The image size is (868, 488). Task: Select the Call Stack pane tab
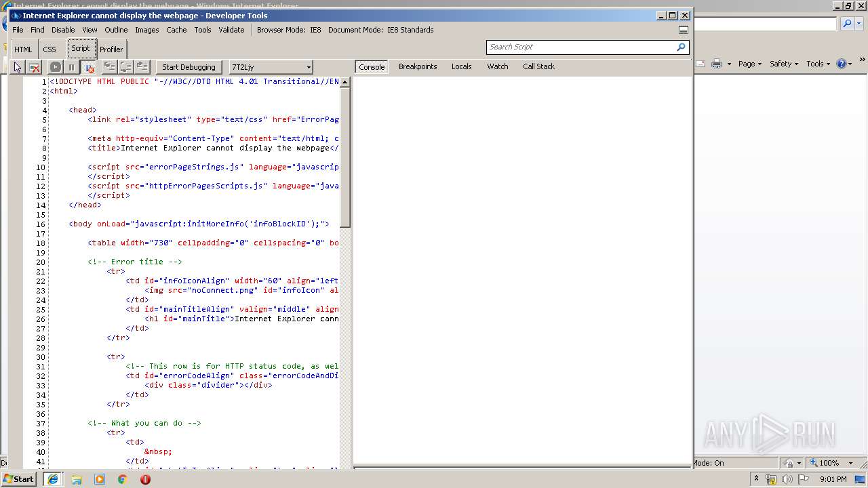[538, 66]
